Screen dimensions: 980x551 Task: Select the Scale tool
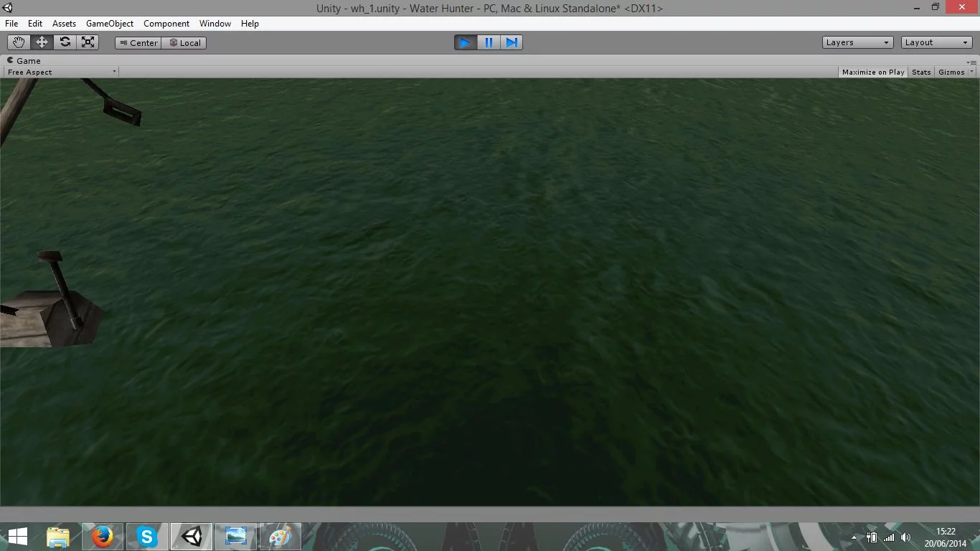coord(88,42)
